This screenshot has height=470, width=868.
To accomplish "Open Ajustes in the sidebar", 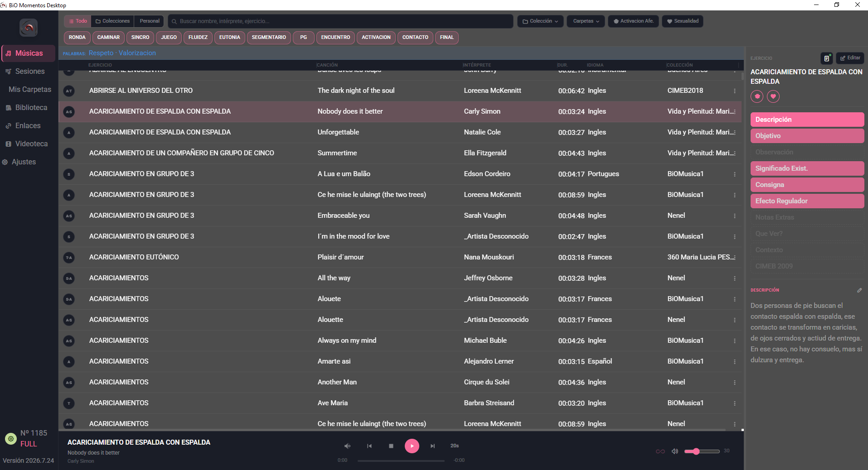I will pos(29,162).
